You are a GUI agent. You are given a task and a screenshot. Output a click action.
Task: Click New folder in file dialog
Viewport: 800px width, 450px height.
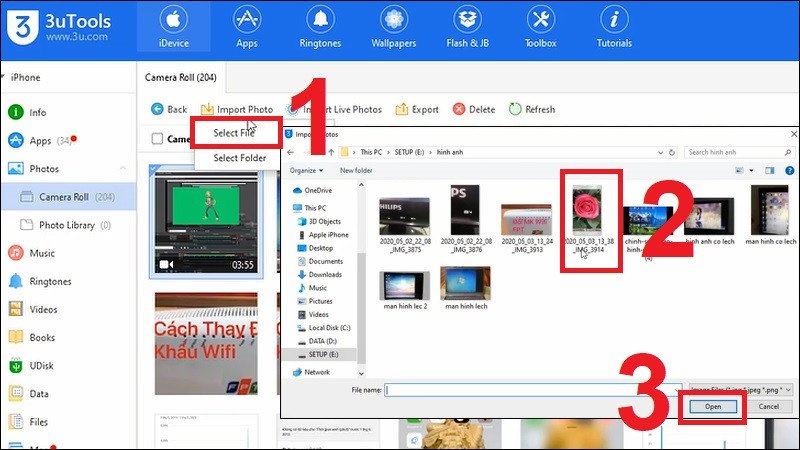[x=356, y=170]
